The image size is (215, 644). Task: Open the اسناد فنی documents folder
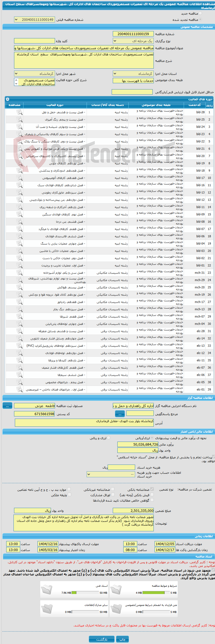tap(47, 590)
